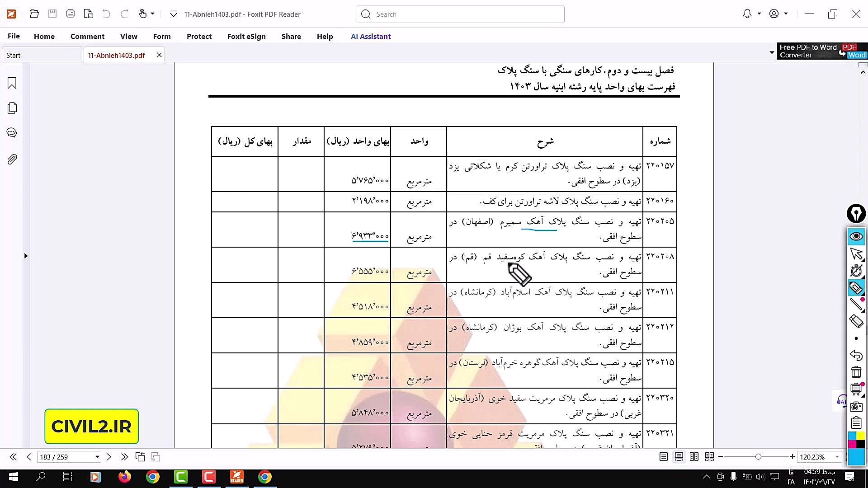This screenshot has height=488, width=868.
Task: Select the eraser tool in annotation bar
Action: (856, 321)
